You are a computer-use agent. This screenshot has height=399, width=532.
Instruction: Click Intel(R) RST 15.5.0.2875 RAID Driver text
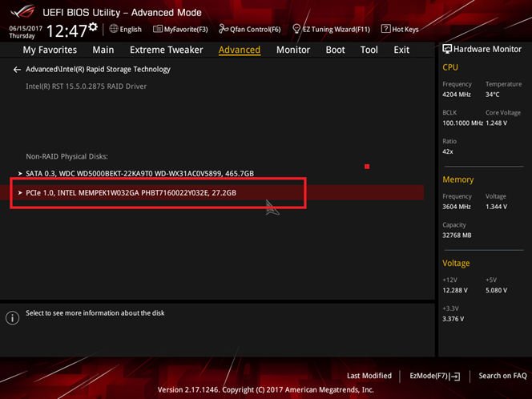(x=87, y=87)
